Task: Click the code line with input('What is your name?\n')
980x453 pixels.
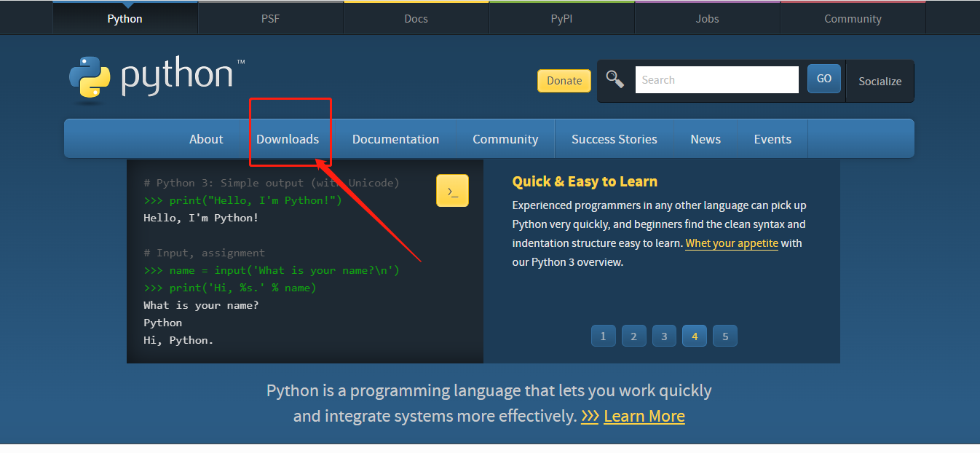Action: (x=272, y=270)
